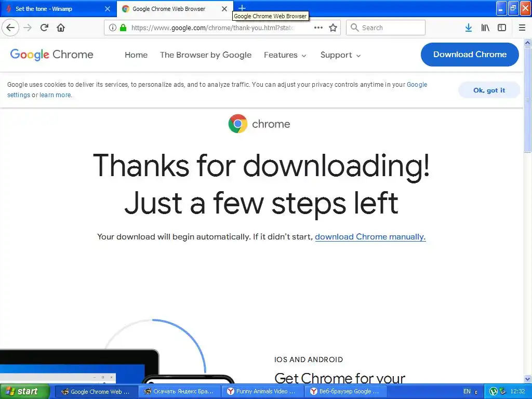Click the EN language indicator
The image size is (532, 399).
[x=467, y=392]
